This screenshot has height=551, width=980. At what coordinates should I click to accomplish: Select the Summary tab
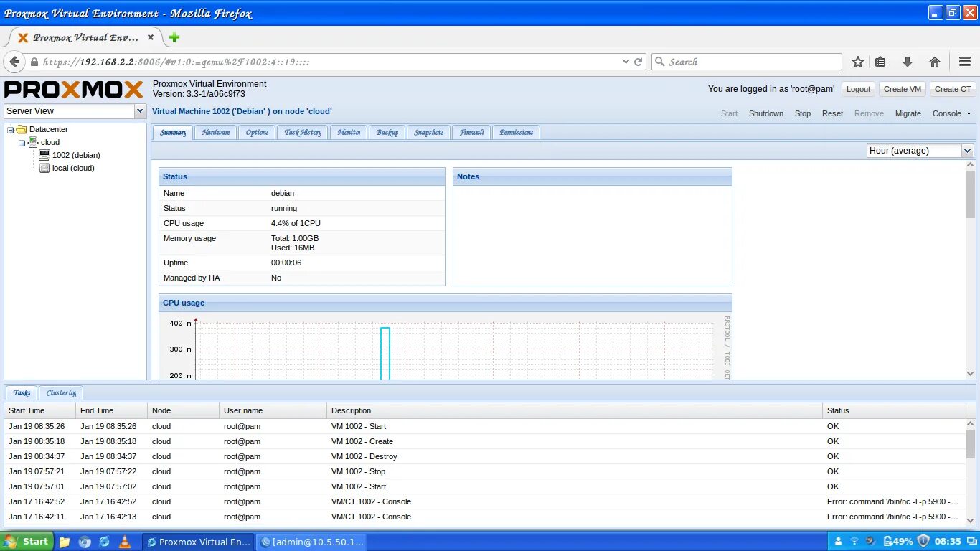[x=173, y=132]
